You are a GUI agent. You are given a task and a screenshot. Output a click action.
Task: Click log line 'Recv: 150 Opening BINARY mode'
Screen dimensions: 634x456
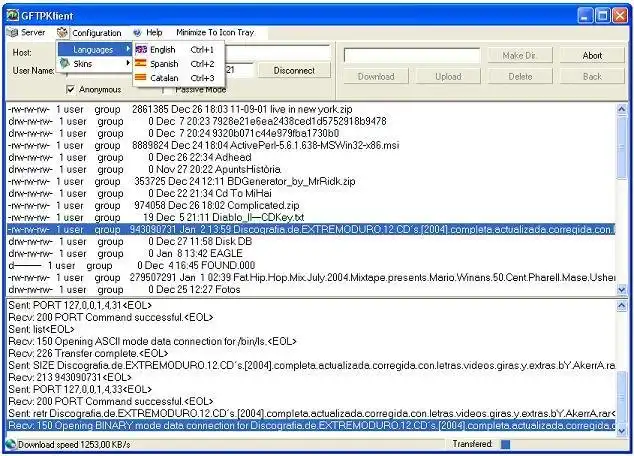coord(311,426)
